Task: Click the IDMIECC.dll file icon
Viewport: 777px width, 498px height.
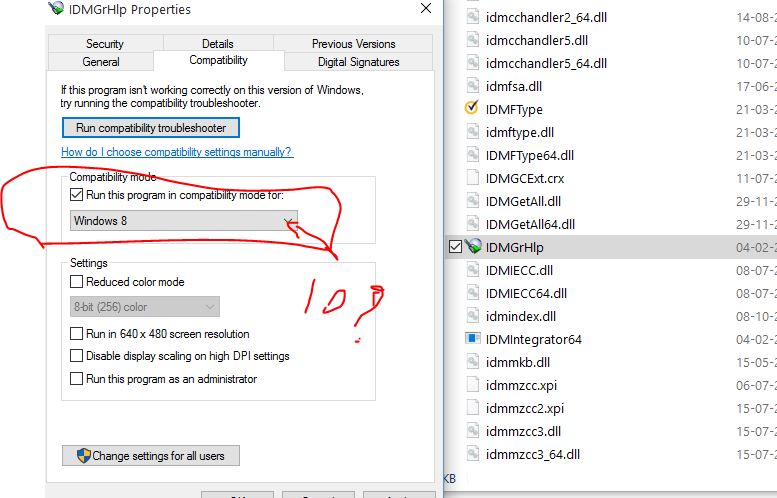Action: [x=473, y=270]
